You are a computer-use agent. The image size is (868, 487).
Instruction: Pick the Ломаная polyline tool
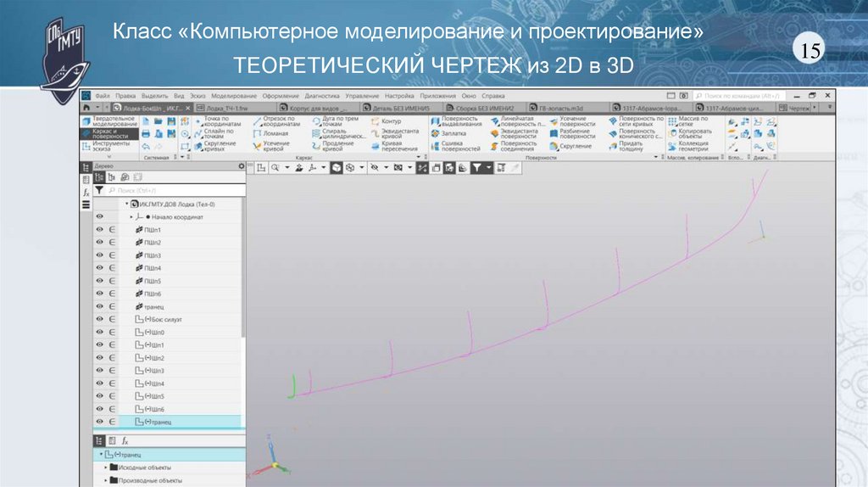tap(270, 133)
